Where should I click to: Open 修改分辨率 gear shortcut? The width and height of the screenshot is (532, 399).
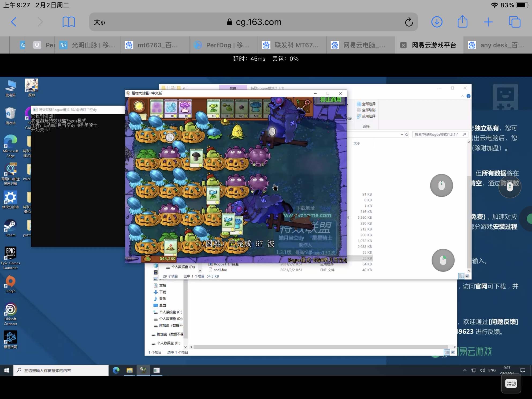point(10,200)
